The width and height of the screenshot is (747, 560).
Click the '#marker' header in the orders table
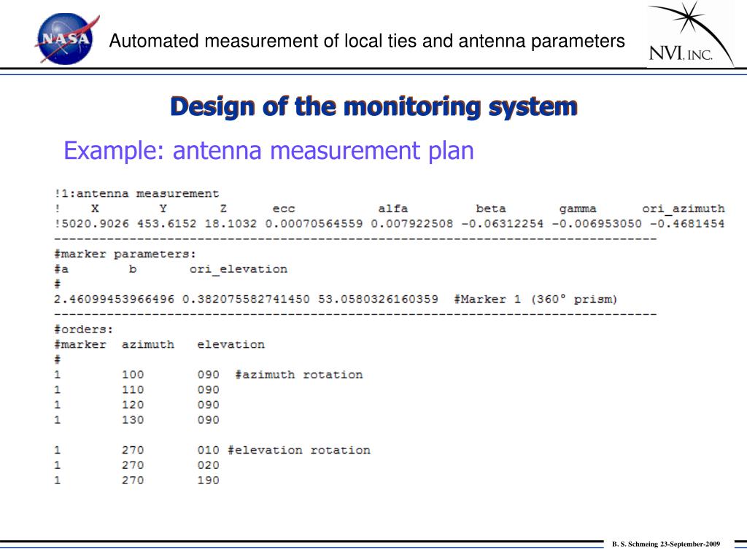(x=80, y=345)
